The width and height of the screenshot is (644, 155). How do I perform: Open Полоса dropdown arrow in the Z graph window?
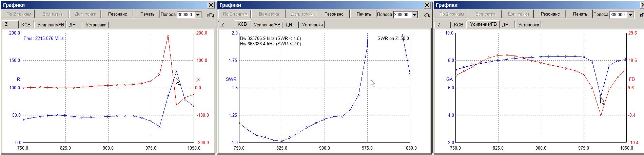tap(198, 15)
